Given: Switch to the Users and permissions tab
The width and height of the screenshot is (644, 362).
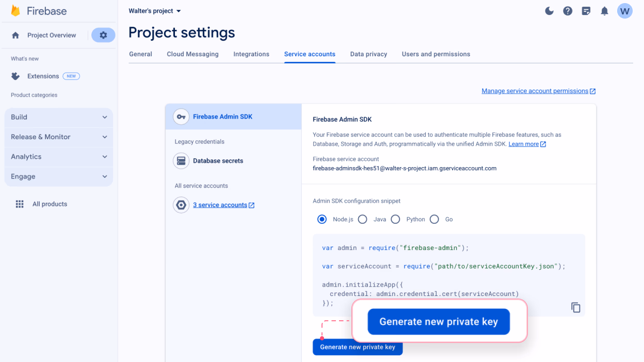Looking at the screenshot, I should tap(436, 54).
